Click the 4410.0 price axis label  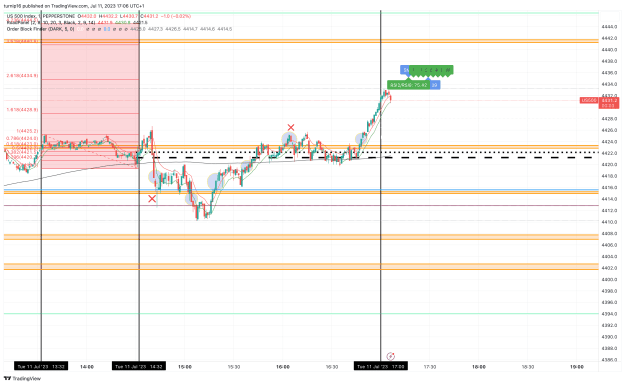point(609,222)
